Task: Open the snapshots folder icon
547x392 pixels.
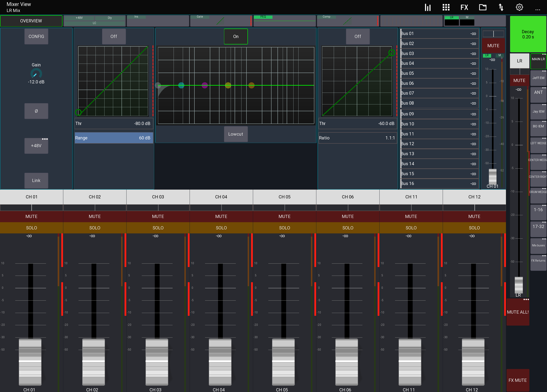Action: point(483,7)
